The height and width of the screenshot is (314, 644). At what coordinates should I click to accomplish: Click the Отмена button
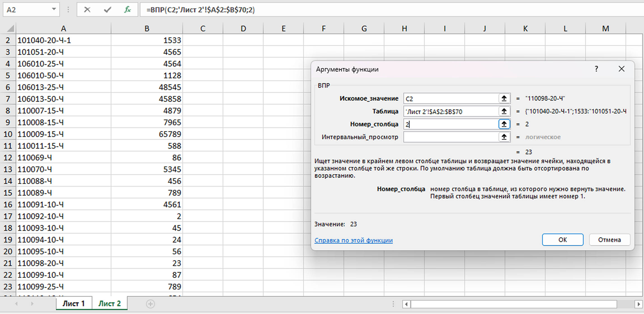[x=609, y=240]
